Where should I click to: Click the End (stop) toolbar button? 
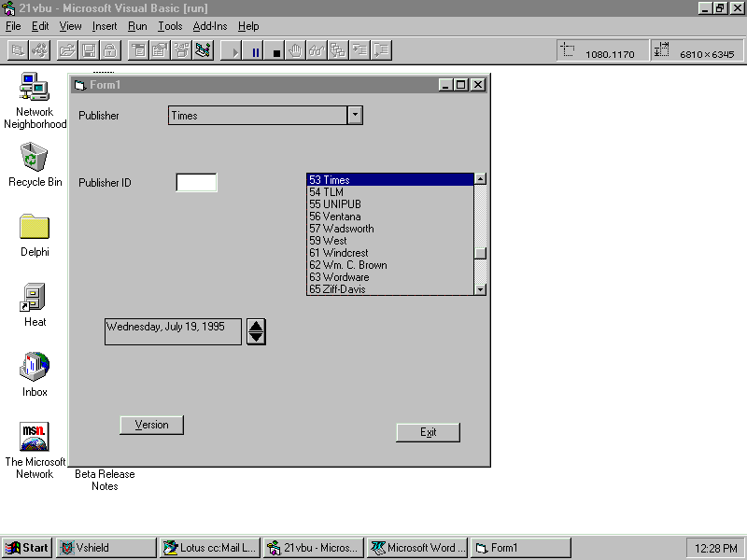(x=276, y=50)
